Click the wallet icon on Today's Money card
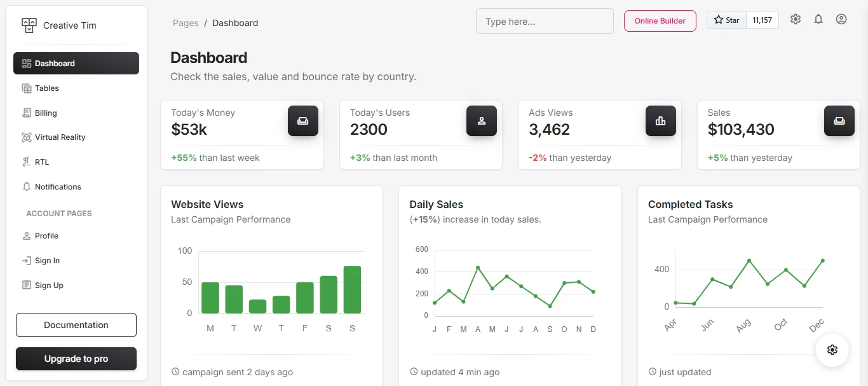The height and width of the screenshot is (386, 868). tap(303, 121)
